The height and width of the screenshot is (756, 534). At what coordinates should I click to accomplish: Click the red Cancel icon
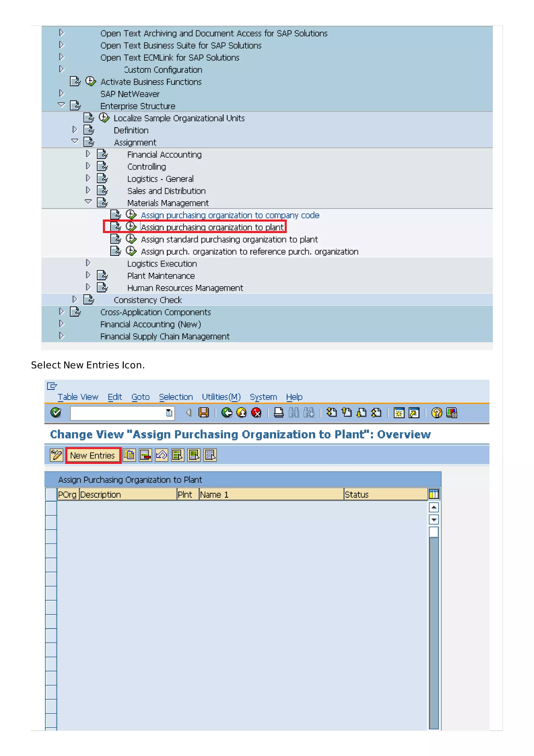point(256,413)
